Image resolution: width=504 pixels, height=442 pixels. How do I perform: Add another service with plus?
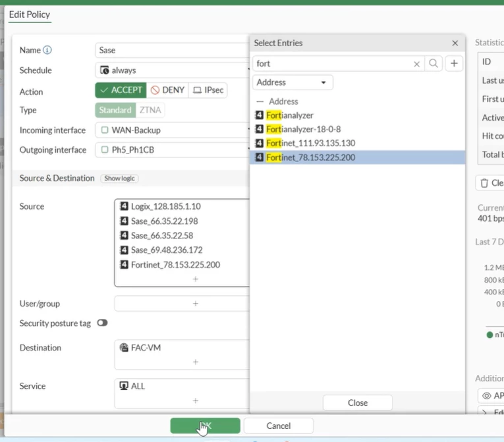(x=196, y=401)
